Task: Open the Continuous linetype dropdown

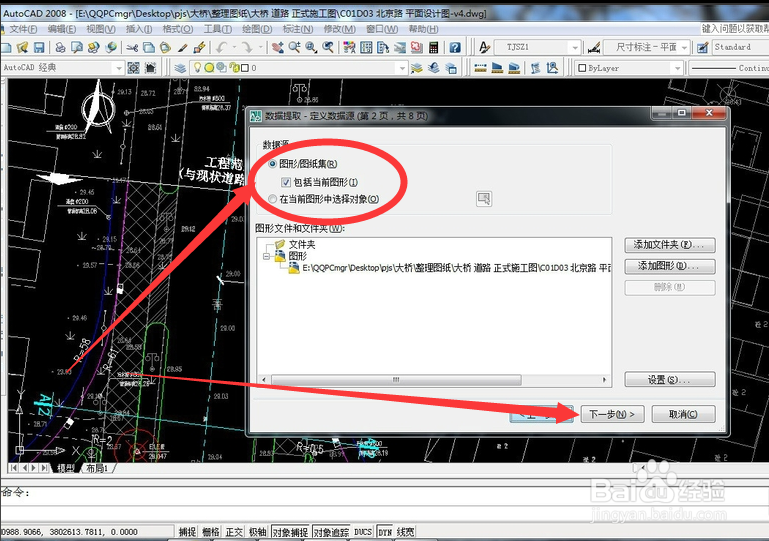Action: click(729, 68)
